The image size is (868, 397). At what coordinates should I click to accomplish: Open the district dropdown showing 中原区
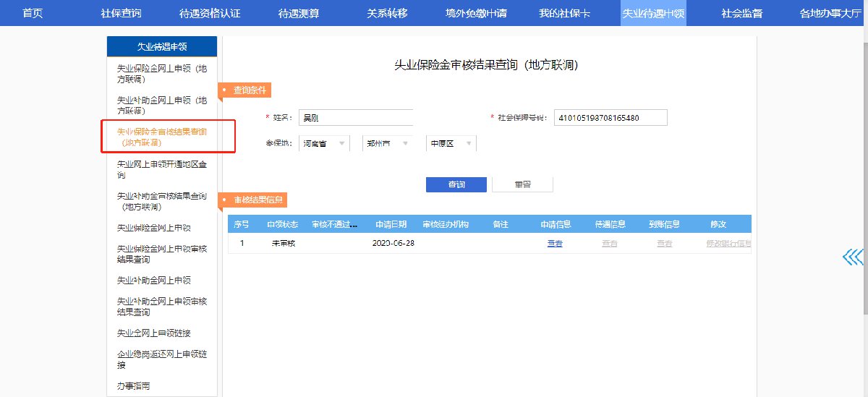click(451, 144)
